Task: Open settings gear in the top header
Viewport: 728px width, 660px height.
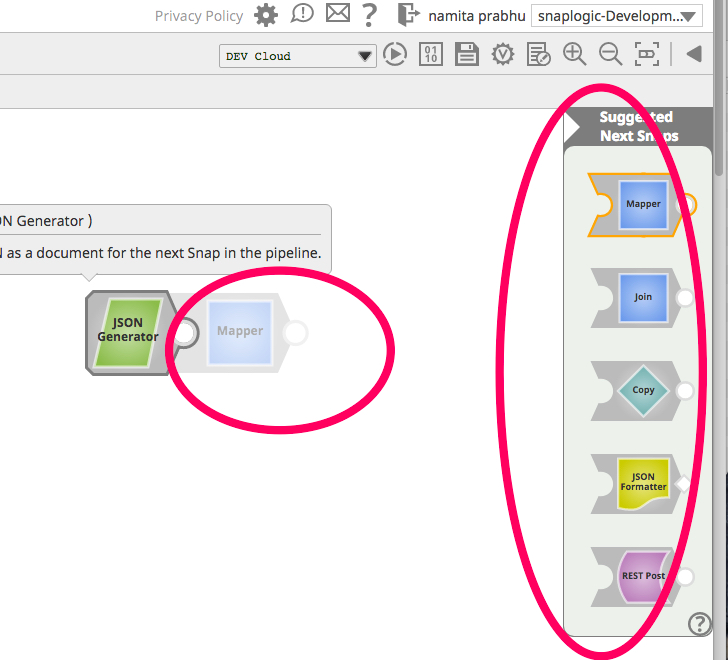Action: click(266, 16)
